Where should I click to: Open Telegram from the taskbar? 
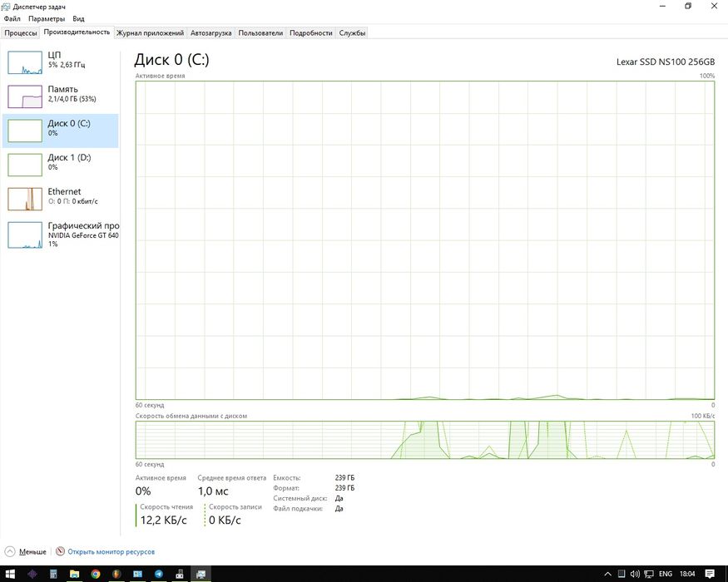(158, 574)
